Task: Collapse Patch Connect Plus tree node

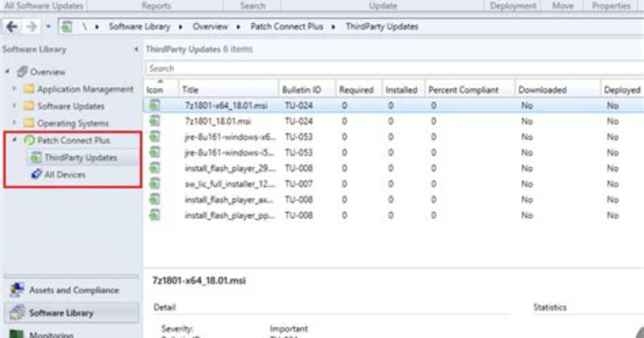Action: click(x=15, y=140)
